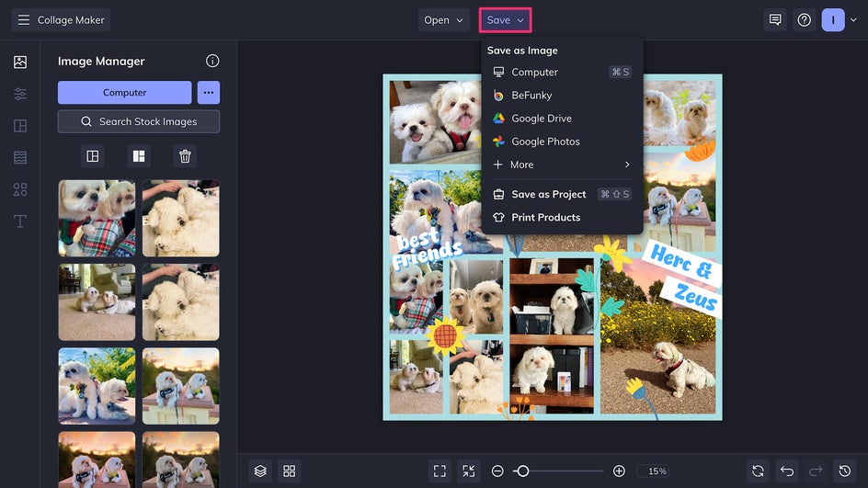Screen dimensions: 868x488
Task: Open the Image Manager sidebar icon
Action: (x=20, y=62)
